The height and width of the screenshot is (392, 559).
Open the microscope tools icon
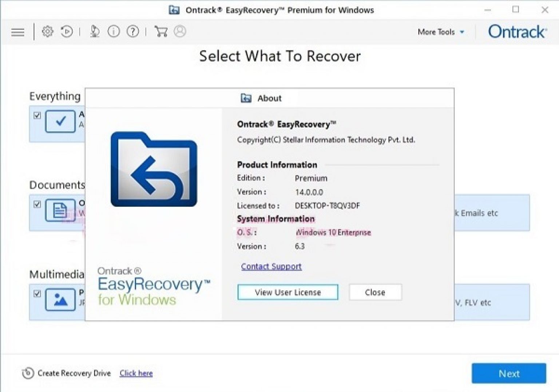coord(95,32)
